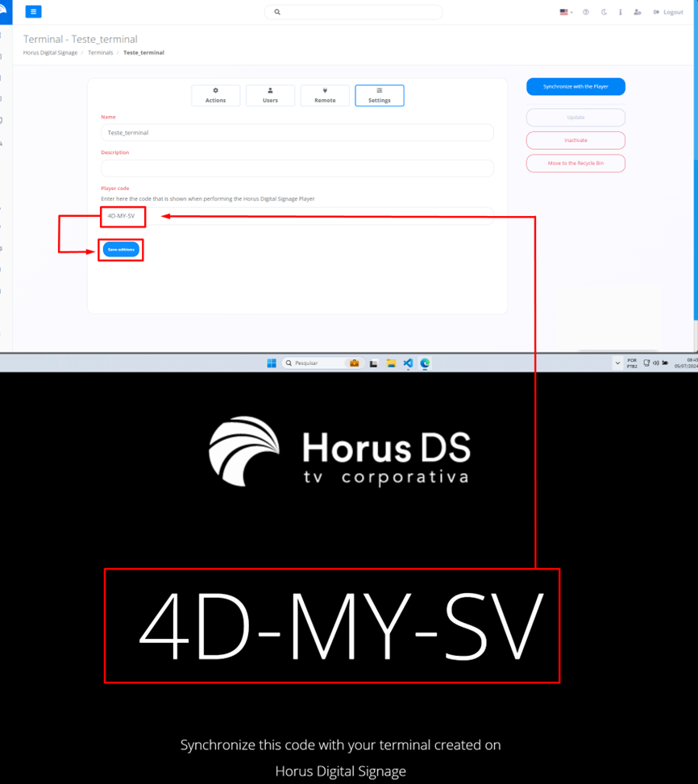Switch to the Actions tab
698x784 pixels.
point(215,95)
